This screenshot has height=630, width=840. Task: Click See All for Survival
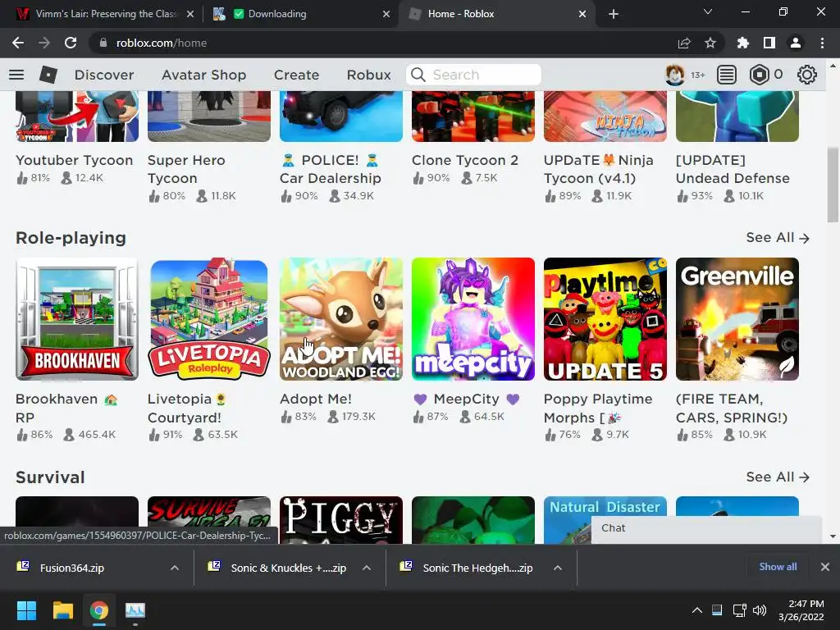click(x=778, y=477)
